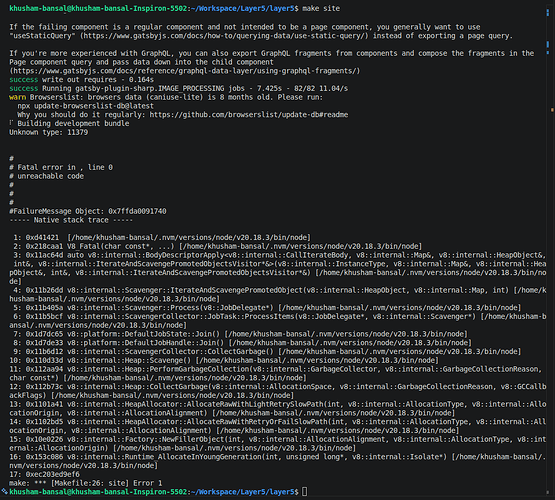Image resolution: width=555 pixels, height=500 pixels.
Task: Click the 'Fatal error in , line 0' text
Action: point(65,167)
